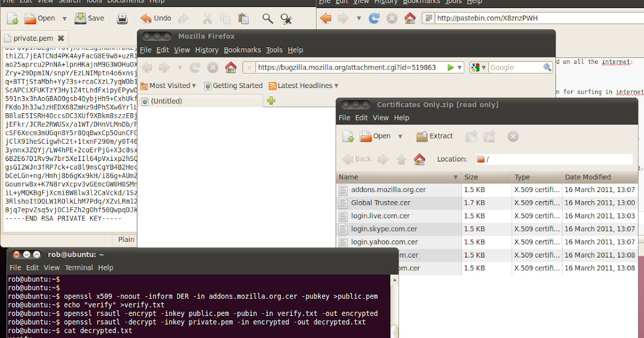
Task: Save the private.pem file in gedit
Action: point(89,19)
